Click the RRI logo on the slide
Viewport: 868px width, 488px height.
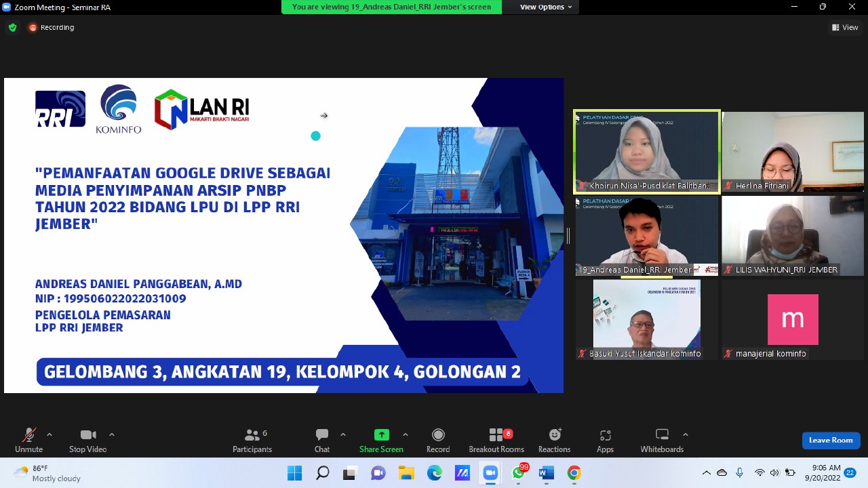click(x=60, y=109)
